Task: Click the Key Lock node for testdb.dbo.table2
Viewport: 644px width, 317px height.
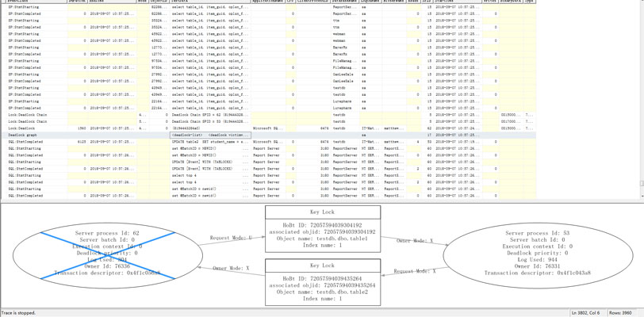Action: [x=323, y=282]
